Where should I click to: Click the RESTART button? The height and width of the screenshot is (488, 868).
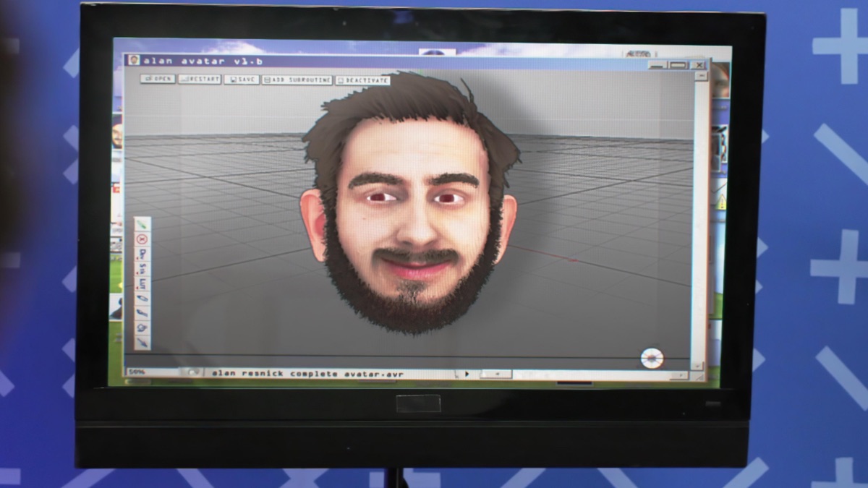[200, 79]
